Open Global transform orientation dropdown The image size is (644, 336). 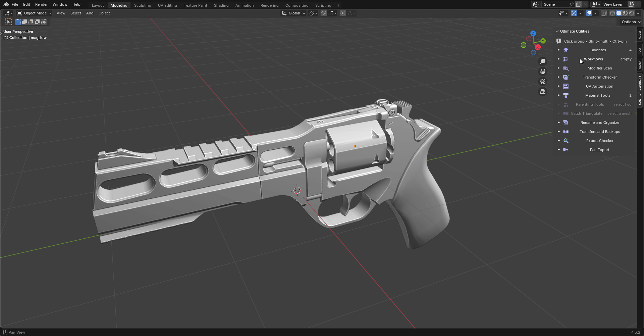pyautogui.click(x=293, y=13)
